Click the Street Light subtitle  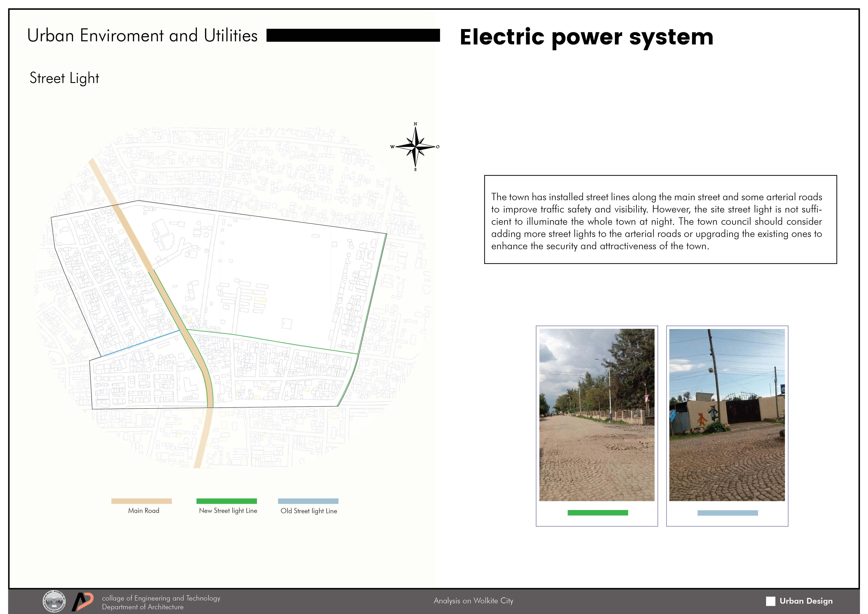(x=64, y=78)
